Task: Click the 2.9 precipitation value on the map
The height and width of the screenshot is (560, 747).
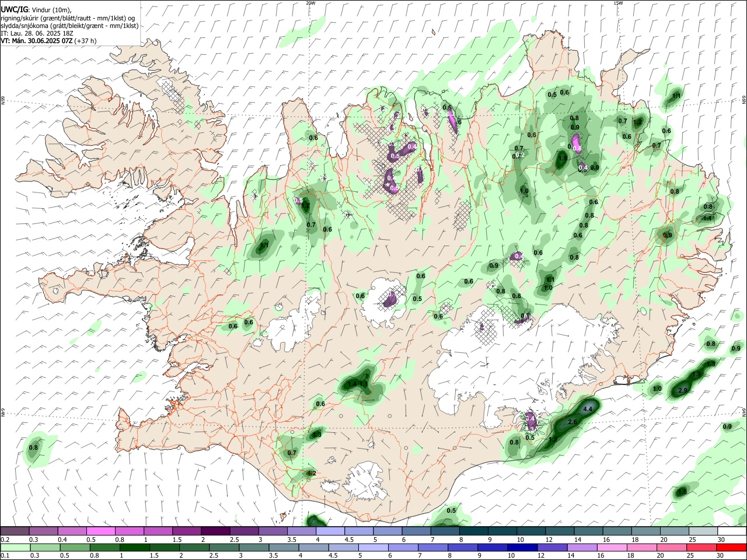Action: click(683, 390)
